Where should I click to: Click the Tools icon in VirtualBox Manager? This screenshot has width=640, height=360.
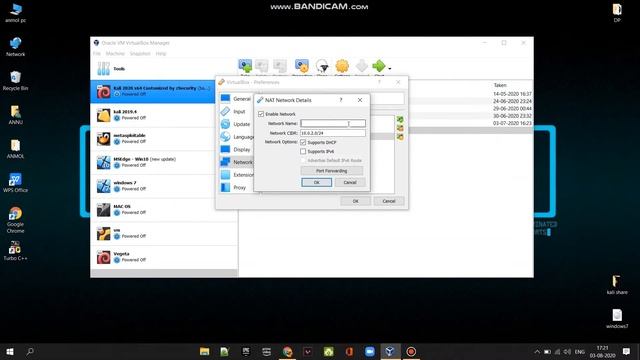pos(103,69)
